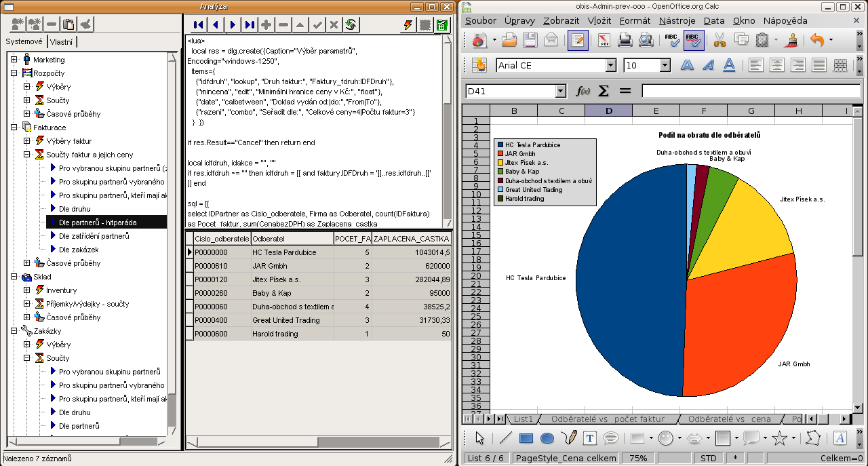Image resolution: width=868 pixels, height=466 pixels.
Task: Expand the Marketing tree node
Action: tap(14, 60)
